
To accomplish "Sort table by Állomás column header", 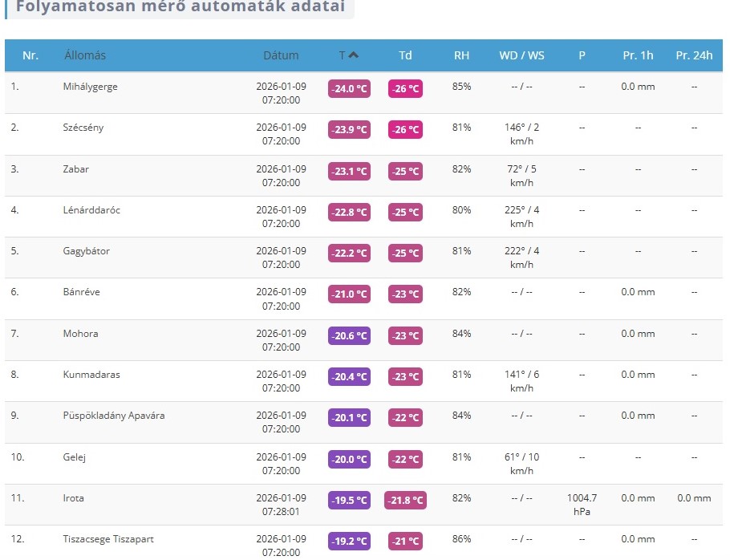I will [85, 55].
